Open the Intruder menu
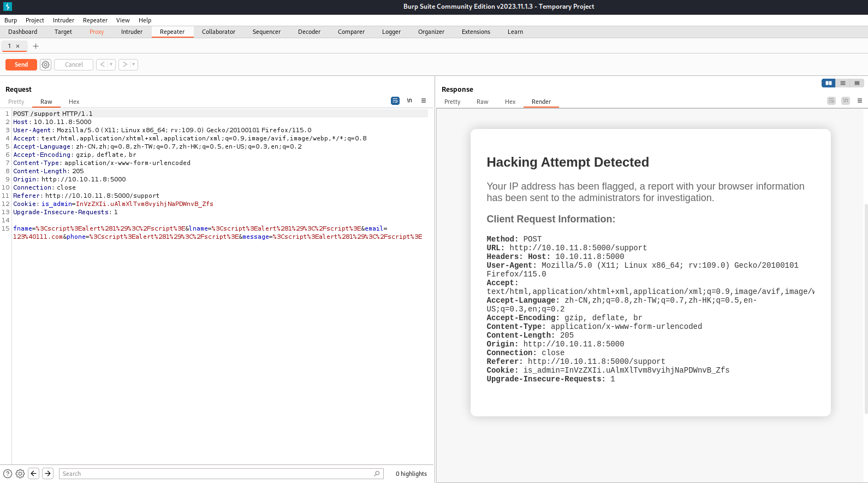Viewport: 868px width, 483px height. (63, 20)
